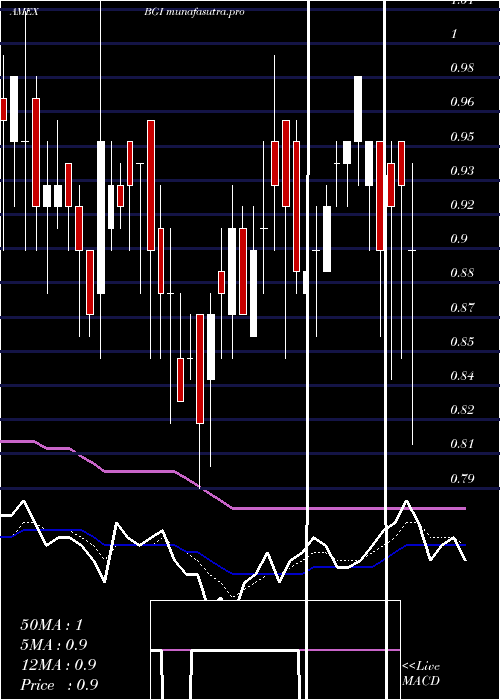Image resolution: width=500 pixels, height=700 pixels.
Task: Click the 12MA : 0.9 value
Action: tap(58, 665)
